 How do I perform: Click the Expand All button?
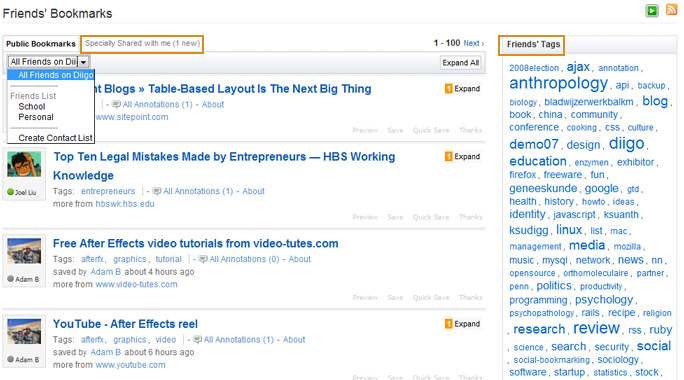[461, 63]
